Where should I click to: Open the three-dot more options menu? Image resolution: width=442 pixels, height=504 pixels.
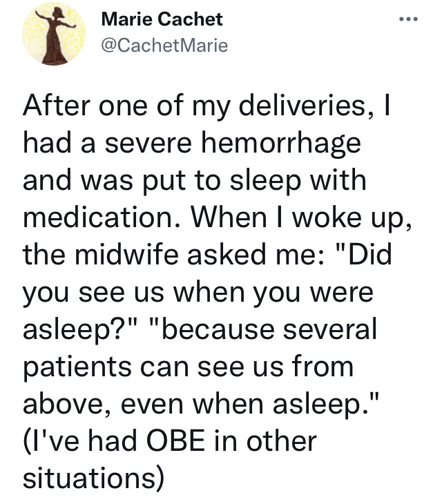[x=409, y=19]
